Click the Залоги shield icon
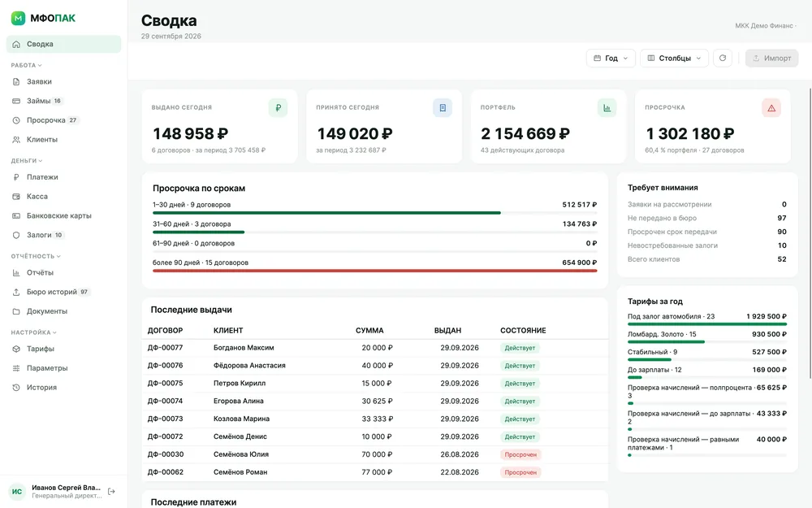 [x=16, y=235]
